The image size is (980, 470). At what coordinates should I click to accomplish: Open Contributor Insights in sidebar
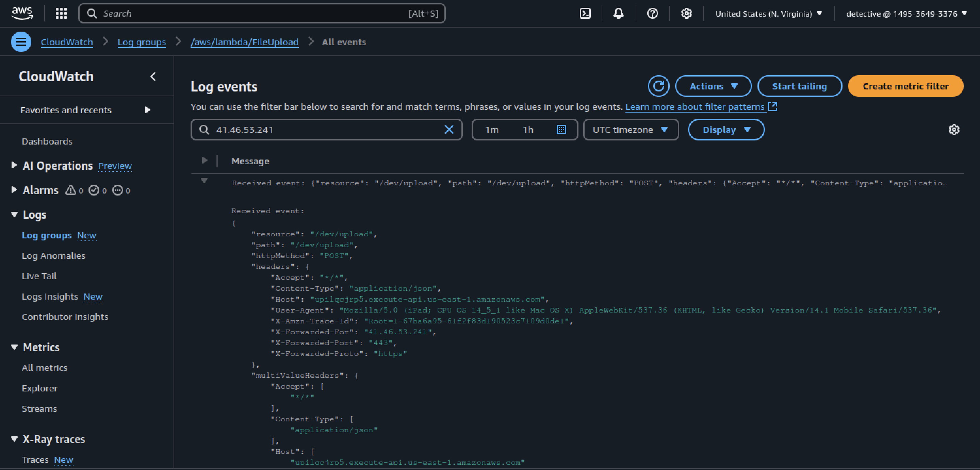[65, 317]
